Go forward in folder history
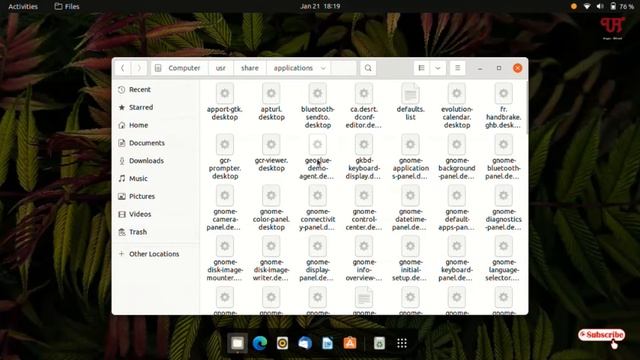The height and width of the screenshot is (360, 640). 139,68
